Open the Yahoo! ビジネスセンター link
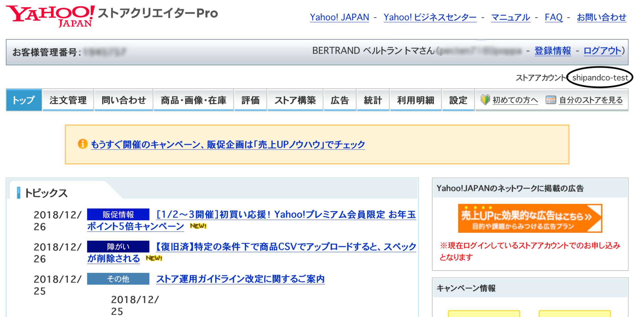 [x=430, y=17]
